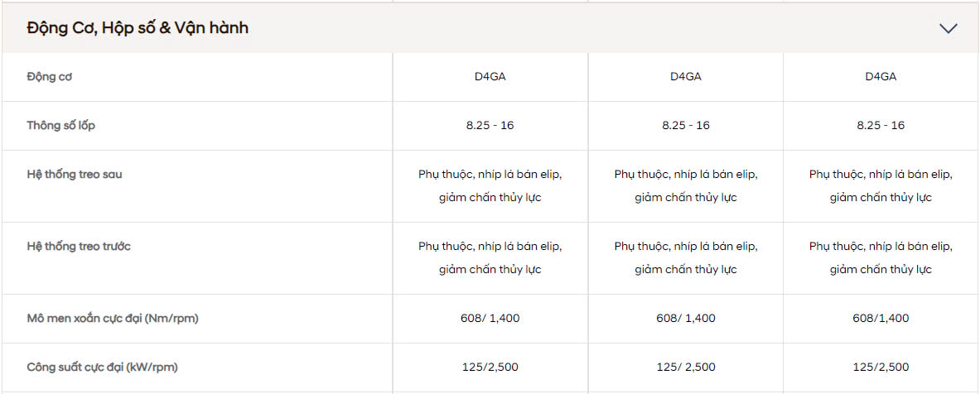Collapse the section using the chevron arrow

tap(948, 28)
